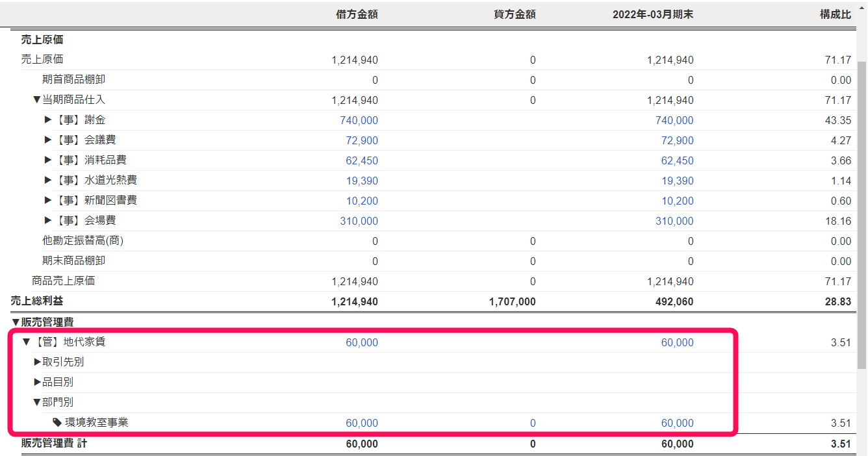This screenshot has width=868, height=456.
Task: Click the 19,390 period-end amount for 水道光熱費
Action: 677,181
